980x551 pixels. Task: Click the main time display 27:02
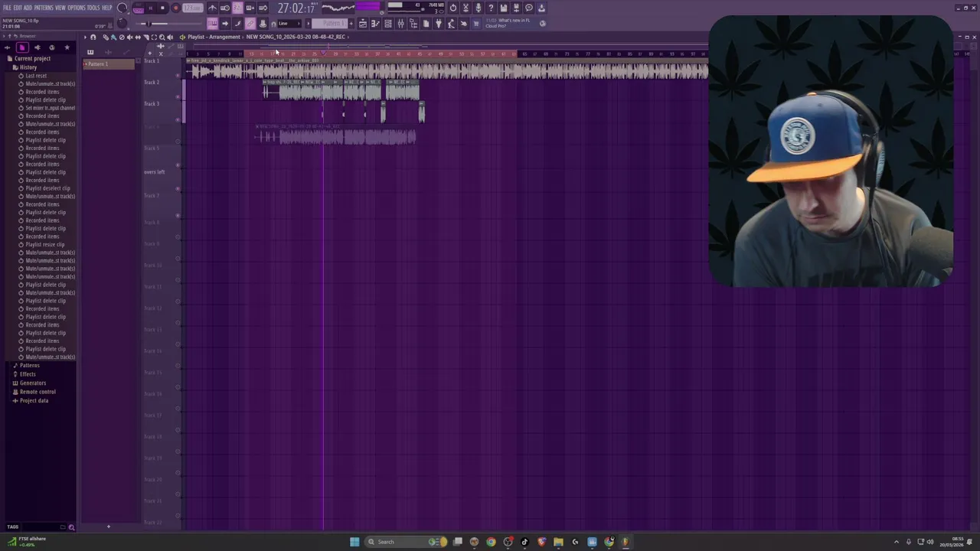coord(296,8)
